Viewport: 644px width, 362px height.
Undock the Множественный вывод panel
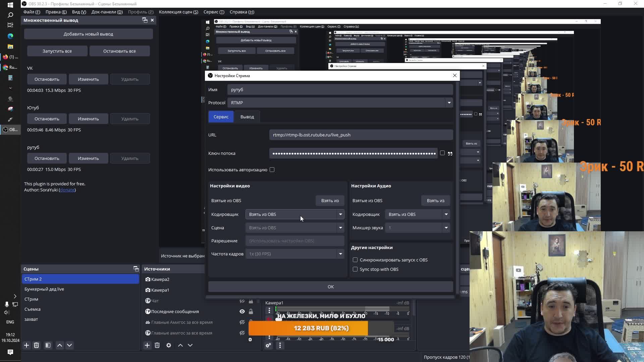coord(145,20)
